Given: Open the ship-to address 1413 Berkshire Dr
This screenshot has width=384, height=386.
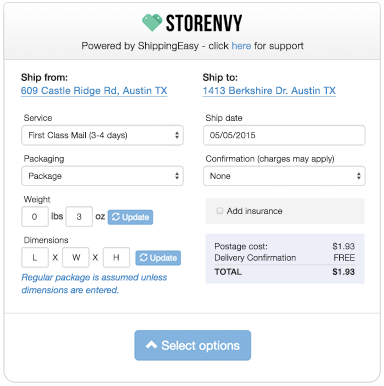Looking at the screenshot, I should [269, 91].
